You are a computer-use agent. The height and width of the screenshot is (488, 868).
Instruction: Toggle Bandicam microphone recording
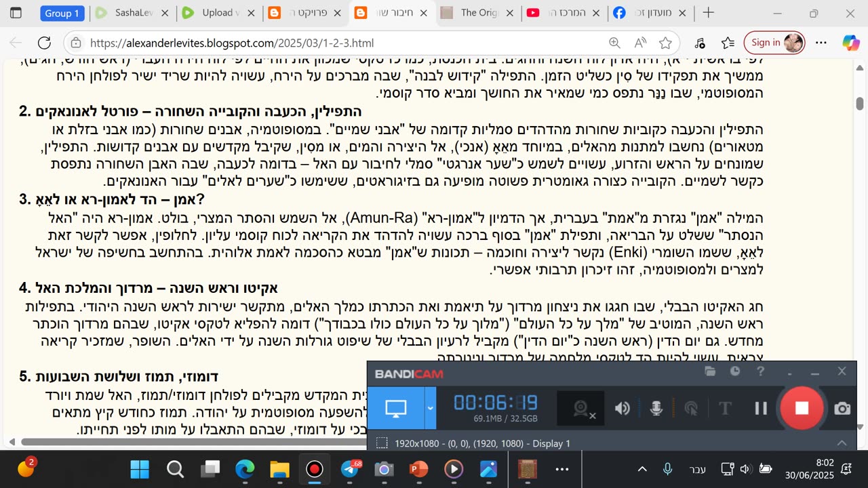coord(656,408)
